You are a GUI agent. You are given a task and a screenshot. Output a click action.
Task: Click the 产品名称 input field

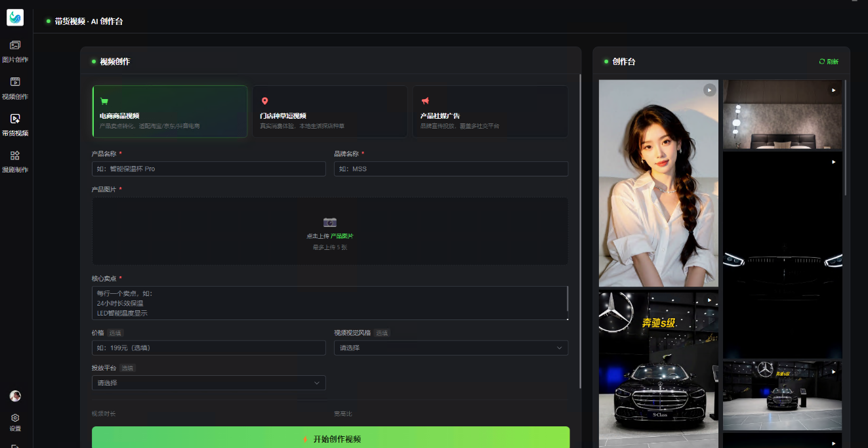tap(209, 169)
